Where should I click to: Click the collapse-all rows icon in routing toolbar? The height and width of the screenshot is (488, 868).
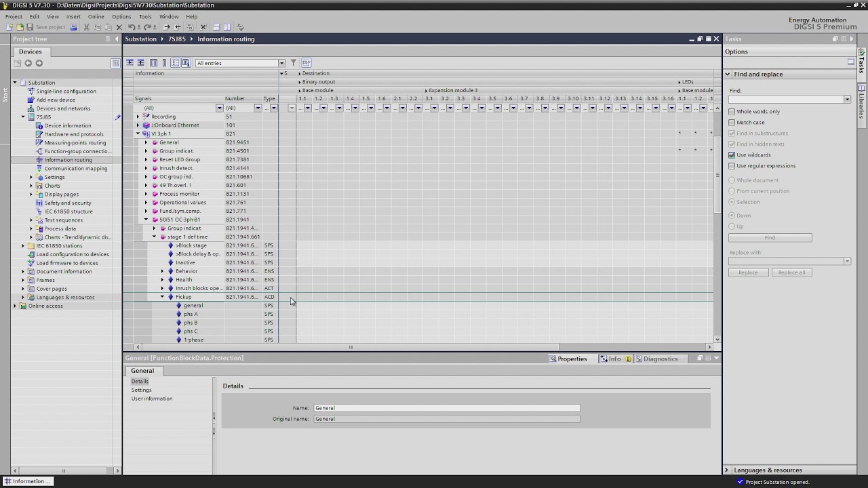(140, 63)
